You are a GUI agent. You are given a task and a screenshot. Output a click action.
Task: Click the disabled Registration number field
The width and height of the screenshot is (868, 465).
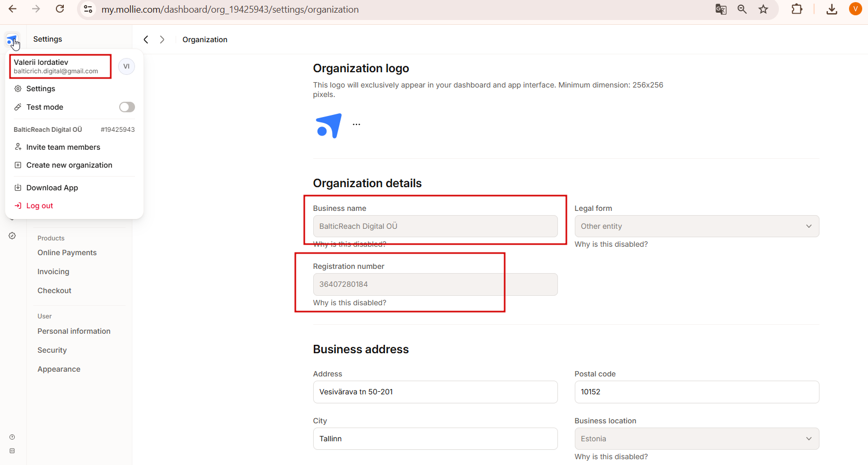pos(435,284)
